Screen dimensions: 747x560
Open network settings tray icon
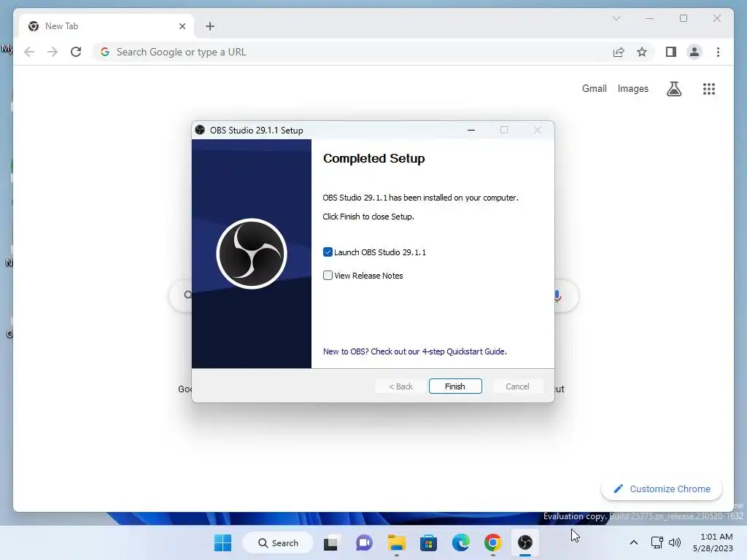[657, 542]
